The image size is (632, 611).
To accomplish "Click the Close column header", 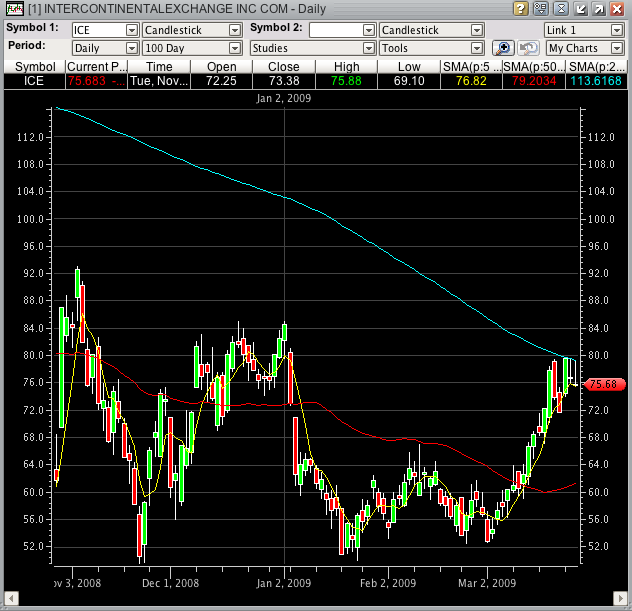I will 283,66.
